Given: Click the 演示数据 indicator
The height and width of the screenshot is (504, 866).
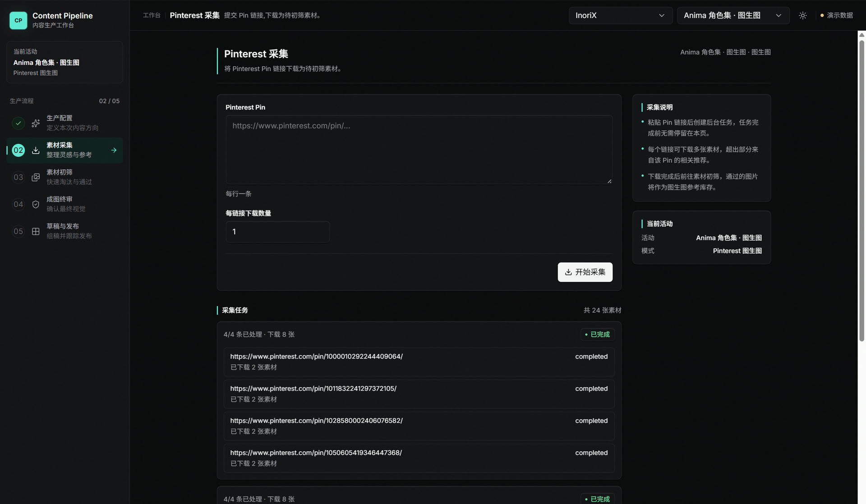Looking at the screenshot, I should pos(837,15).
